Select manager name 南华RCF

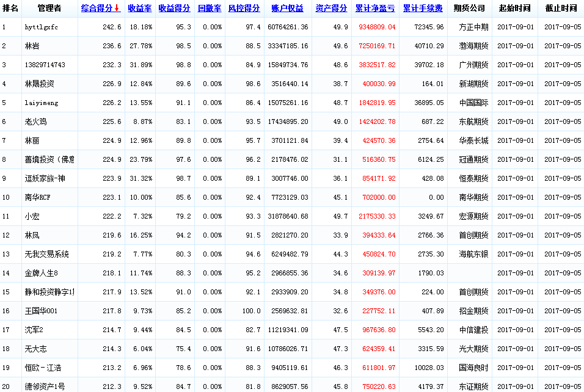point(38,197)
